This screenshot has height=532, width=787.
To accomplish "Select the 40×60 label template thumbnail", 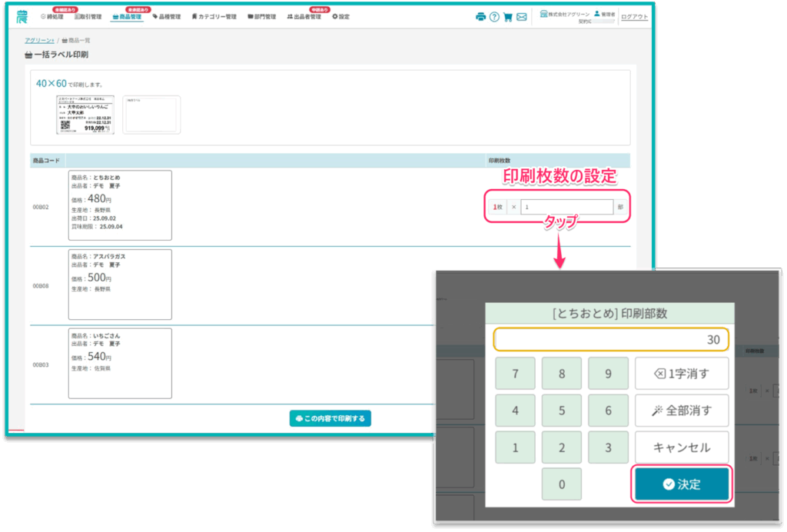I will point(85,115).
